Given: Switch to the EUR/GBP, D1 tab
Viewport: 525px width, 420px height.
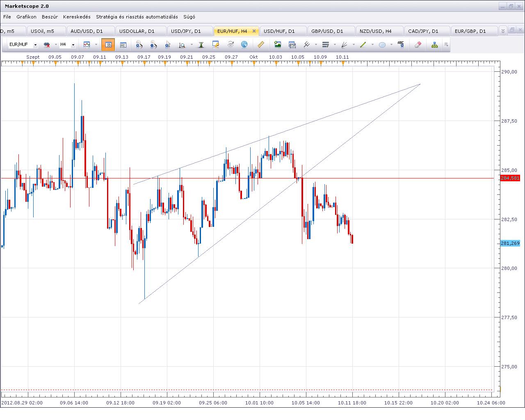Looking at the screenshot, I should tap(474, 31).
